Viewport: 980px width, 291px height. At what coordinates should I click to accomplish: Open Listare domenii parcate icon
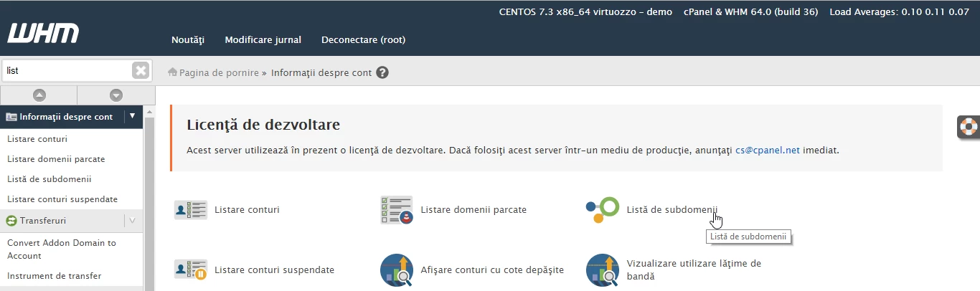396,210
